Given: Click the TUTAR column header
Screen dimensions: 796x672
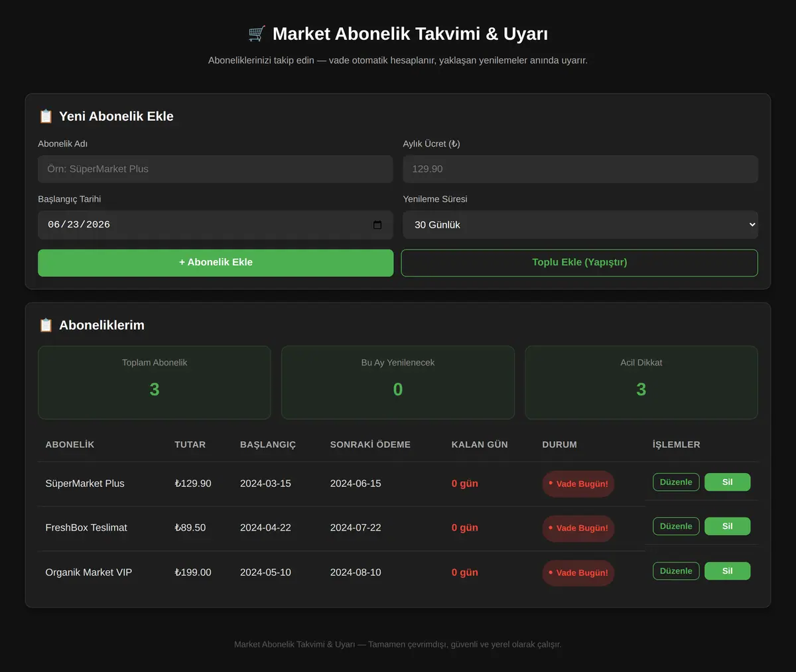Looking at the screenshot, I should tap(190, 444).
